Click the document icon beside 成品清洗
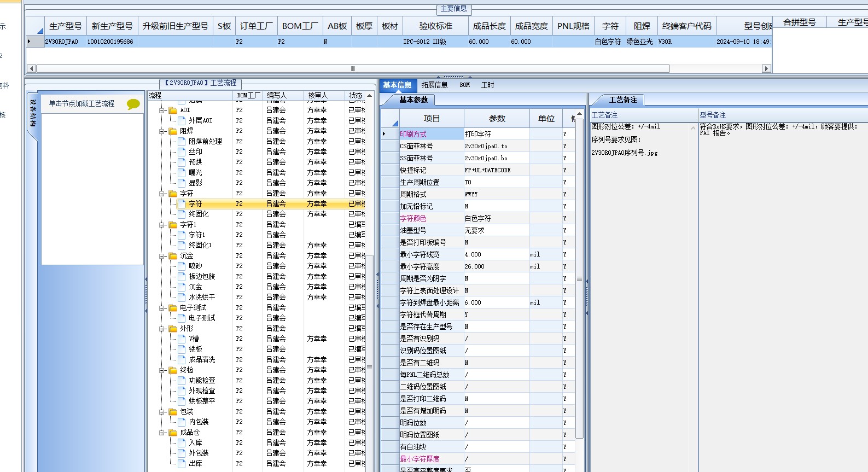This screenshot has width=868, height=472. 182,359
